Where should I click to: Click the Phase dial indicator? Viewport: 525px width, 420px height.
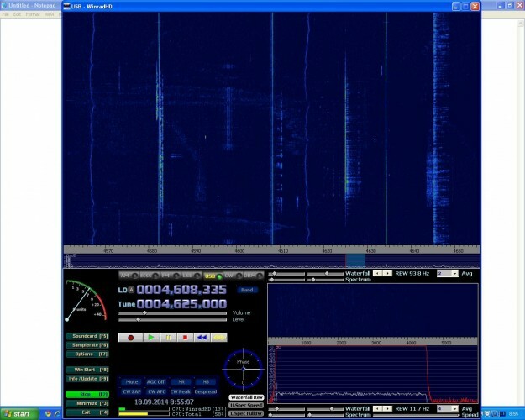(x=244, y=368)
